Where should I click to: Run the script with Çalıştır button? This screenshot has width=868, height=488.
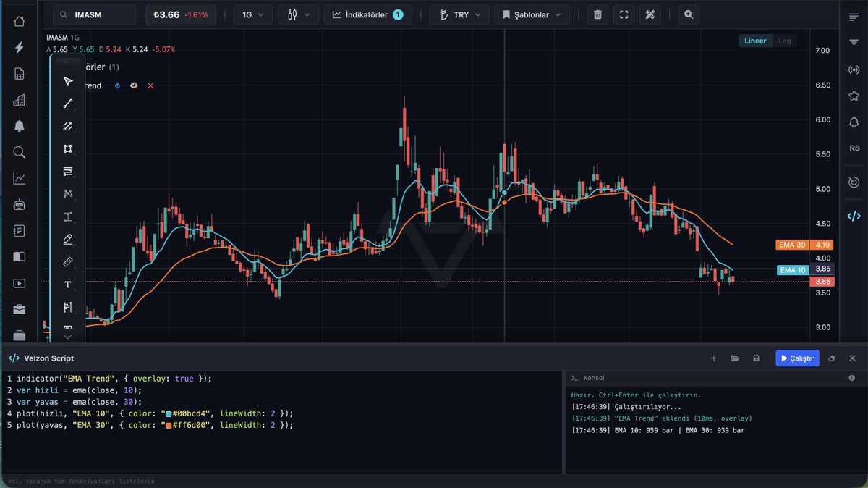797,358
